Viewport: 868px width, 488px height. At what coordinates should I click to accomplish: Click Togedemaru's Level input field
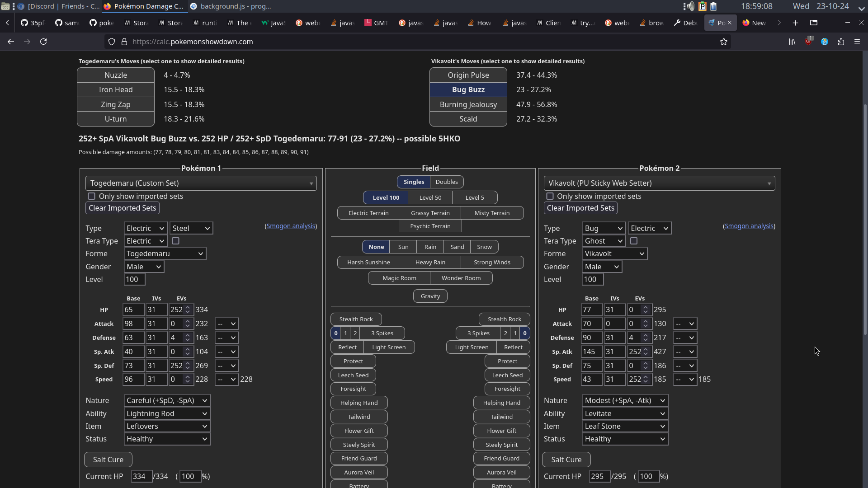135,279
